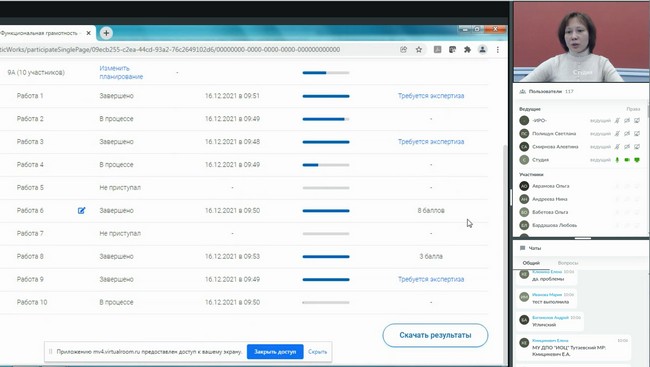The image size is (650, 367).
Task: Open the browser extensions puzzle icon
Action: [467, 49]
